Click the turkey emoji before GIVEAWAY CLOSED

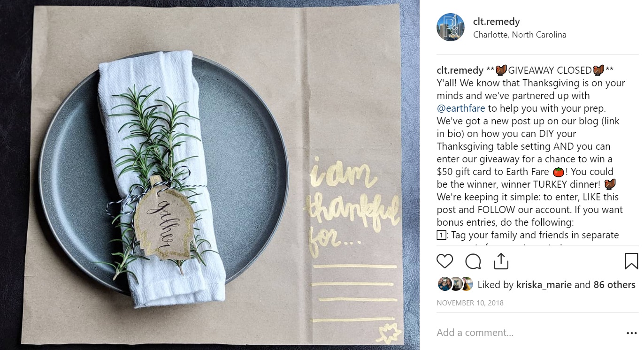click(501, 70)
